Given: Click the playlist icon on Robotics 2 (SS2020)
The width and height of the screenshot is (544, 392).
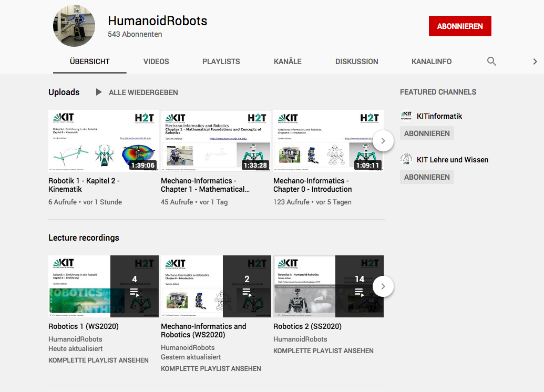Looking at the screenshot, I should click(360, 293).
